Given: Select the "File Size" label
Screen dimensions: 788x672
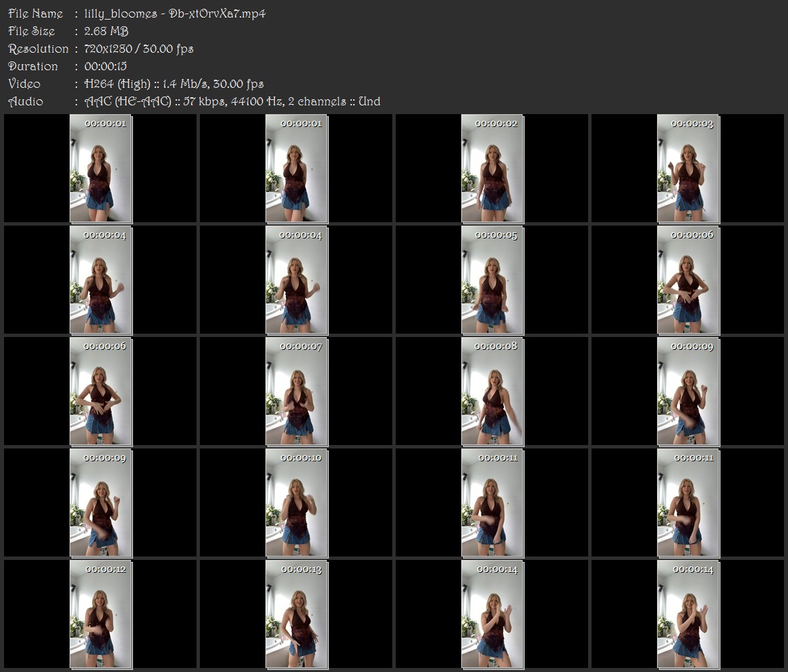Looking at the screenshot, I should [32, 31].
